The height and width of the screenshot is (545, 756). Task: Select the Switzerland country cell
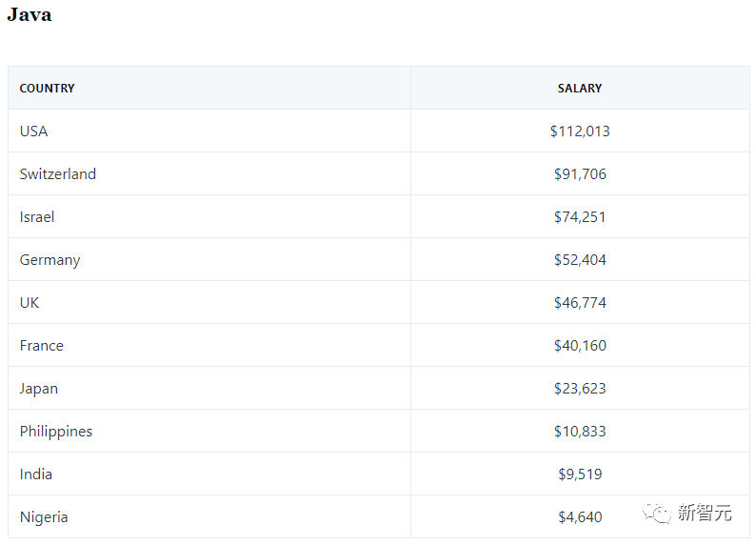tap(58, 174)
